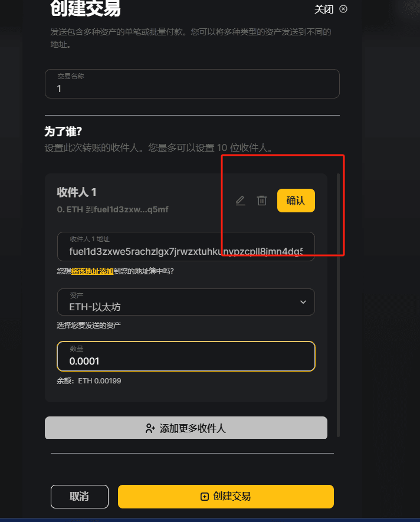Click the 收件人 1 地址 address field

click(x=186, y=247)
